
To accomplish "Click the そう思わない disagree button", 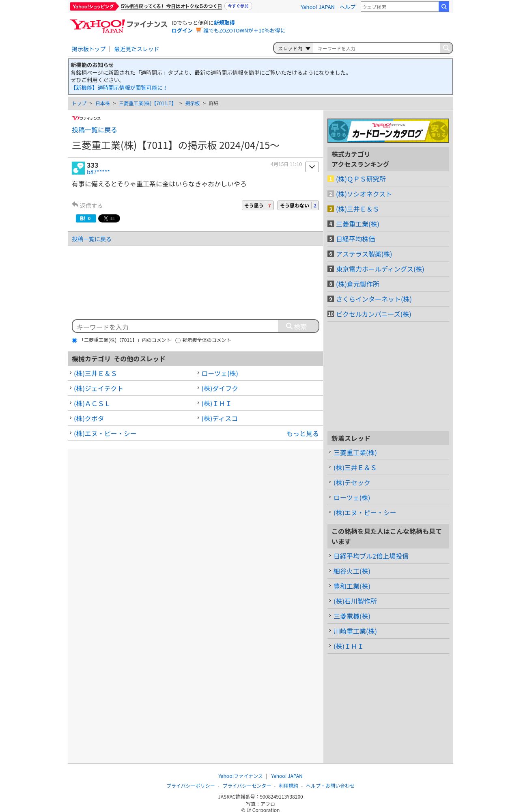I will 298,205.
